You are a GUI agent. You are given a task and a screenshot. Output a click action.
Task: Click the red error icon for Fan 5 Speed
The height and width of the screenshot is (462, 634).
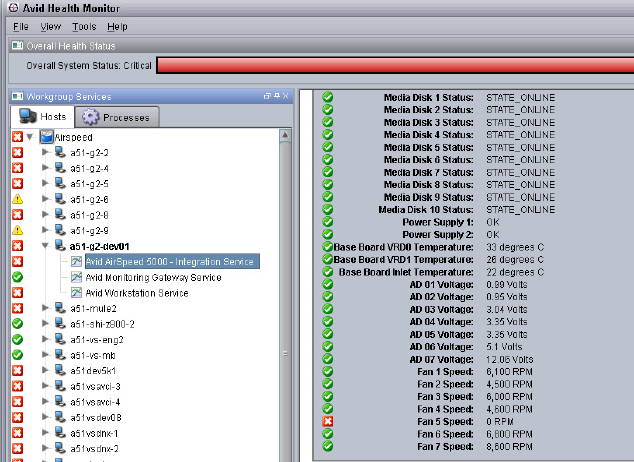pos(328,422)
